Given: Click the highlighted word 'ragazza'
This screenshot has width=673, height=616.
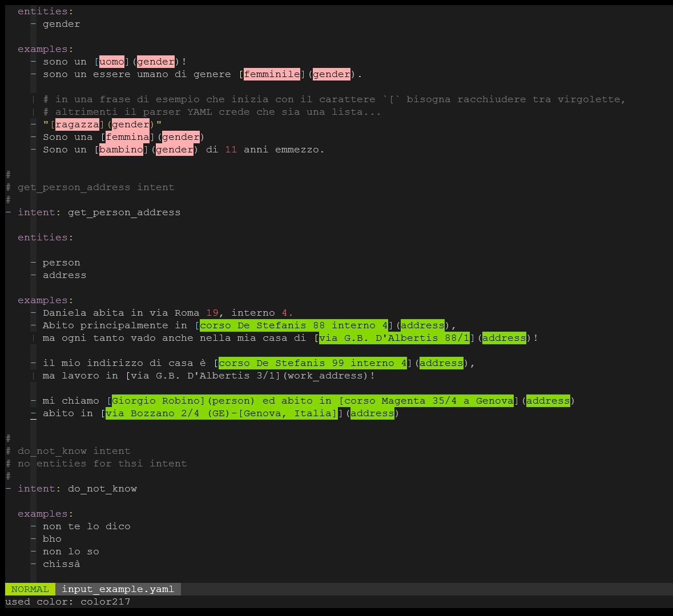Looking at the screenshot, I should click(x=77, y=124).
